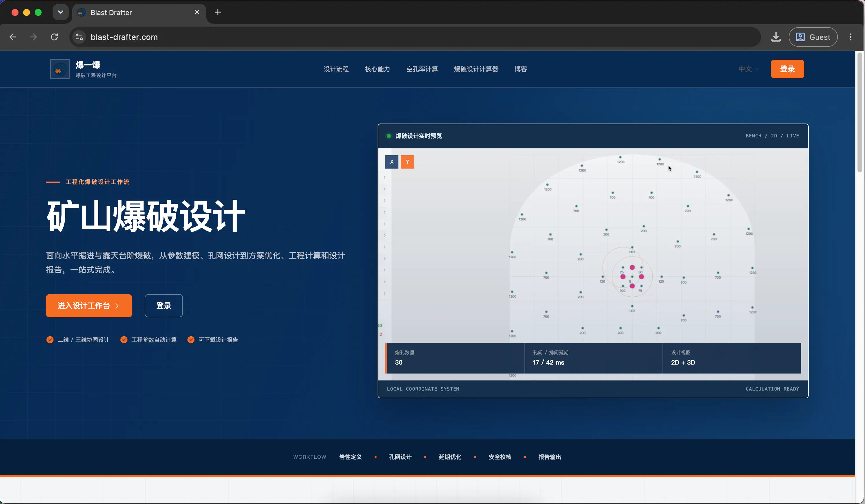The image size is (865, 504).
Task: Close the Blast Drafter tab
Action: [x=197, y=12]
